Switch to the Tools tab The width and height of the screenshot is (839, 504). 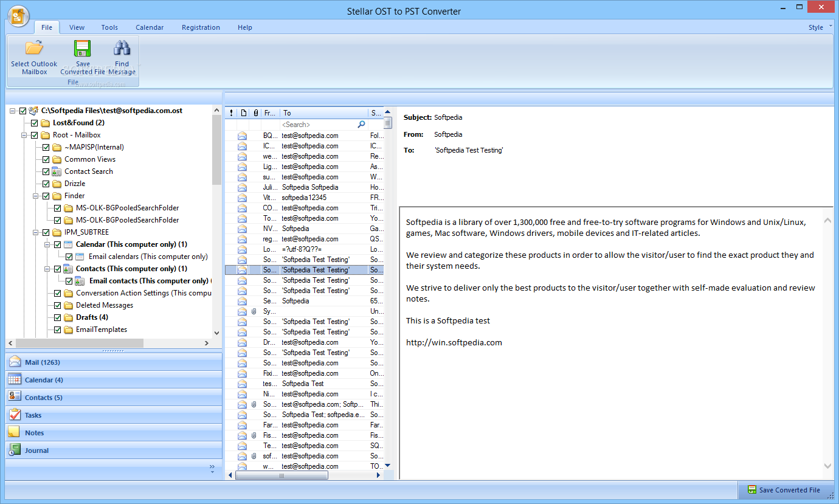[x=109, y=27]
